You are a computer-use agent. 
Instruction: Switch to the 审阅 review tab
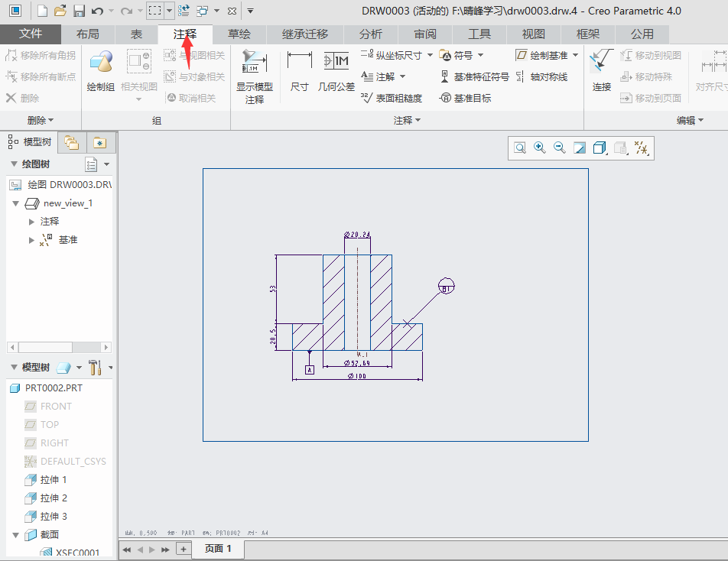tap(425, 34)
